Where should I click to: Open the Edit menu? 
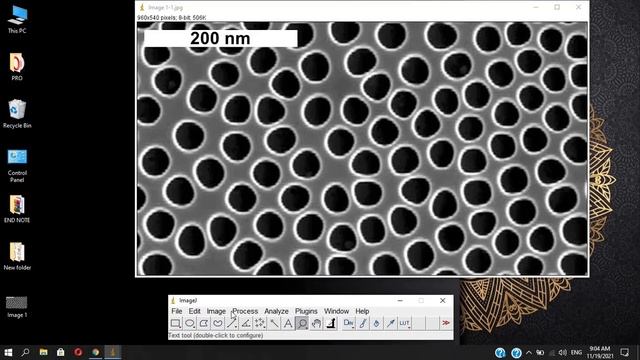(x=194, y=311)
